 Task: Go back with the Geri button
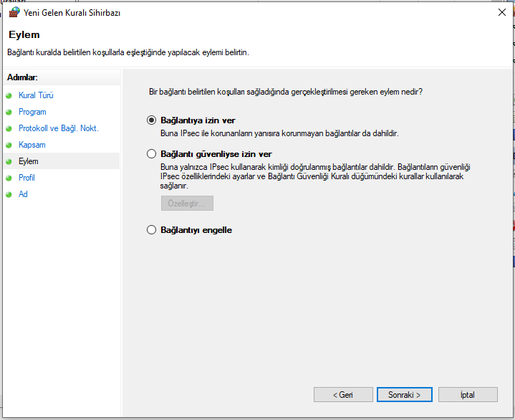343,394
